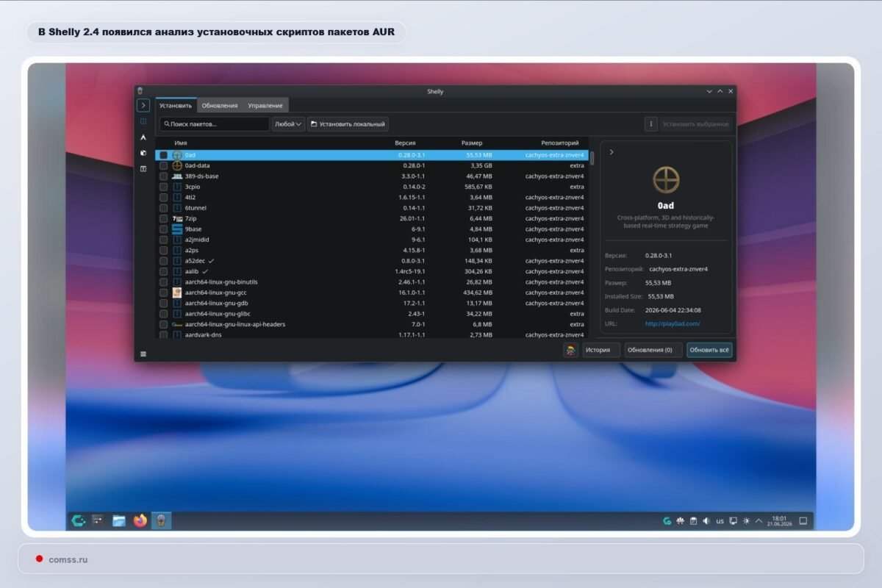Open the Arch/AUR sidebar icon
882x588 pixels.
tap(143, 137)
